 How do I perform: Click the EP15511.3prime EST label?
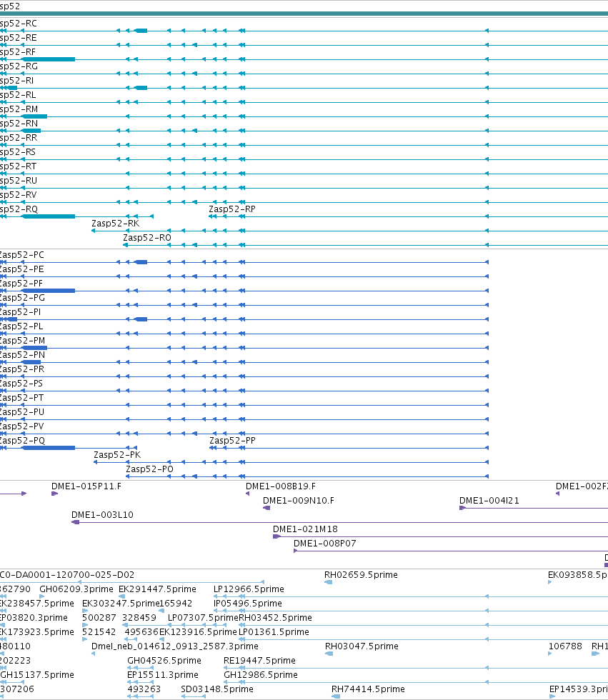point(163,674)
